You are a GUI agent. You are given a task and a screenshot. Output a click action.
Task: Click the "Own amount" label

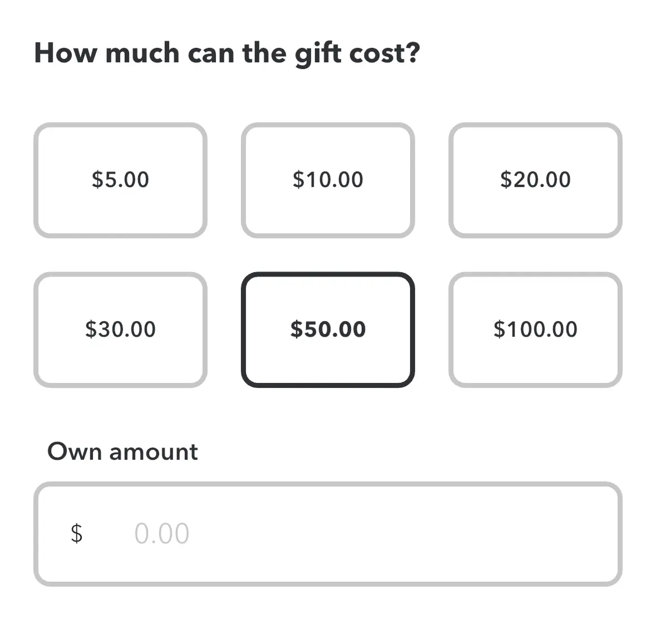122,451
